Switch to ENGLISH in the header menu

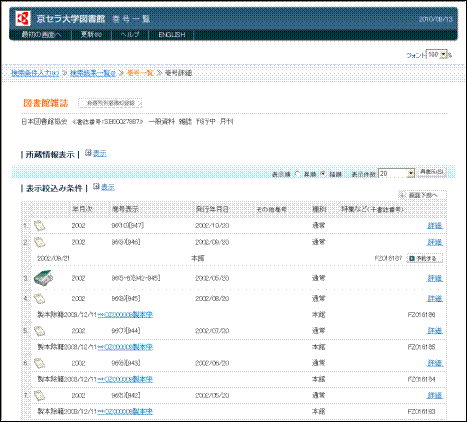click(172, 35)
